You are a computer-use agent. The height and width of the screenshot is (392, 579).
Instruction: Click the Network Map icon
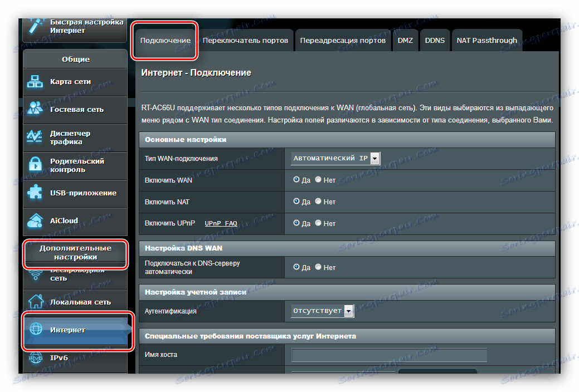pyautogui.click(x=35, y=82)
